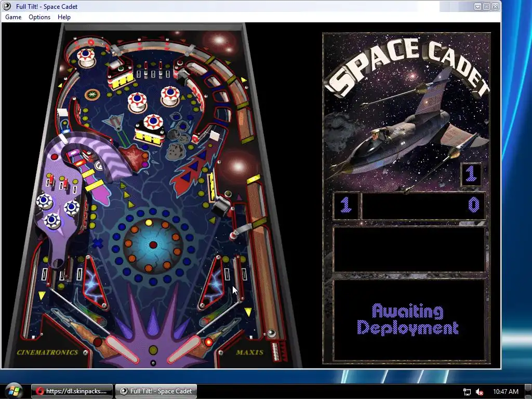The height and width of the screenshot is (399, 532).
Task: Click the 10:47 AM clock
Action: [x=506, y=391]
